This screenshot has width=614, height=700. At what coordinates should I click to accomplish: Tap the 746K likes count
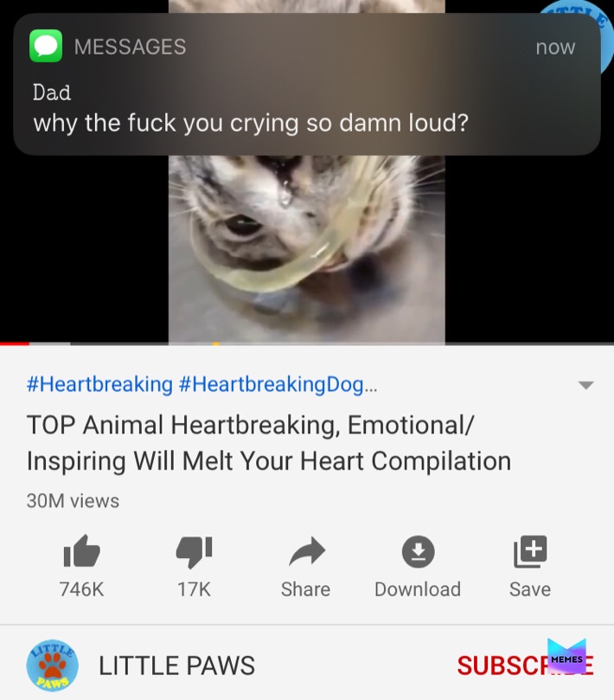click(x=81, y=589)
